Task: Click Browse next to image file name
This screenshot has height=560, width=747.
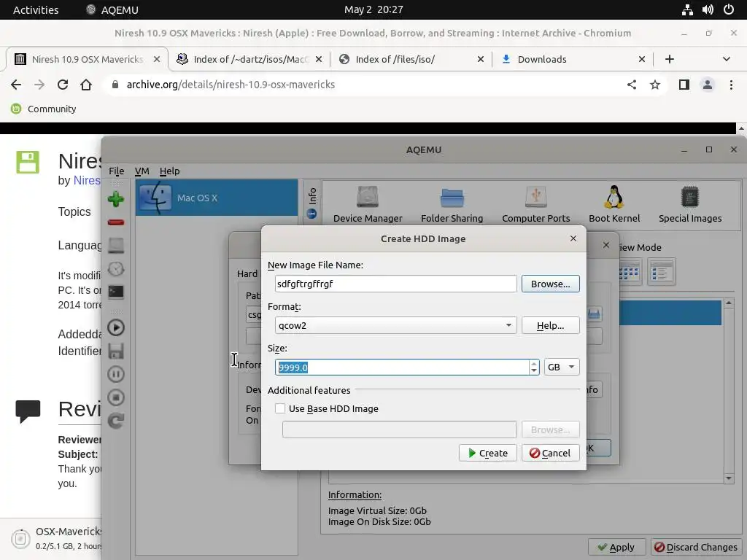Action: point(550,284)
